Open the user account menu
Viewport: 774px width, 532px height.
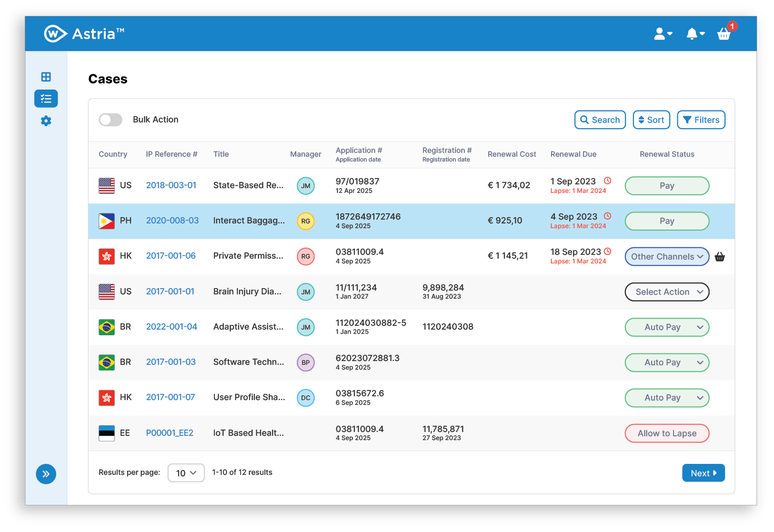(663, 34)
